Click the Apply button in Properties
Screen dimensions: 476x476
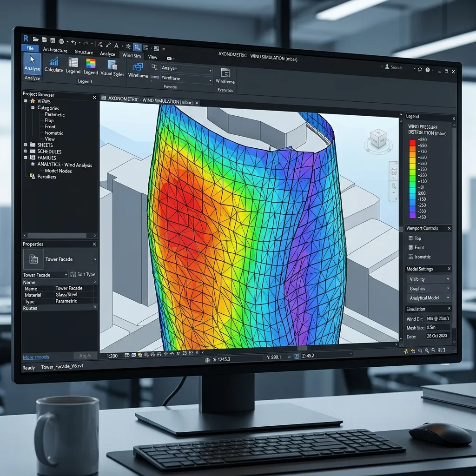(85, 356)
